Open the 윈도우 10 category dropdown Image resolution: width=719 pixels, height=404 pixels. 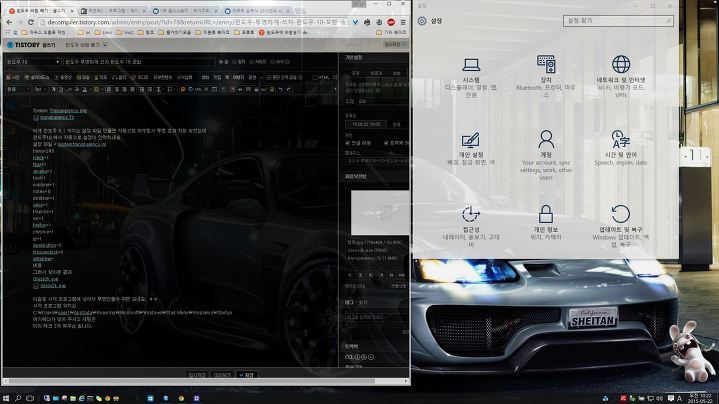coord(33,61)
